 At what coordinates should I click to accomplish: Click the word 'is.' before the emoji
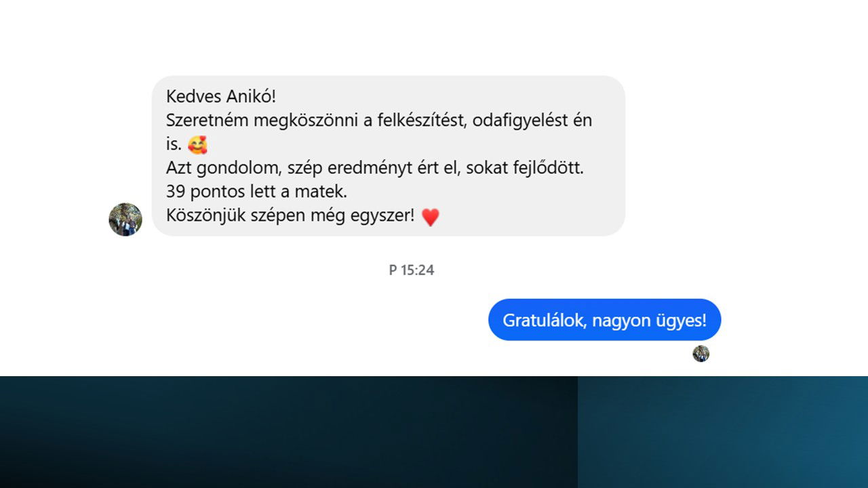(174, 144)
